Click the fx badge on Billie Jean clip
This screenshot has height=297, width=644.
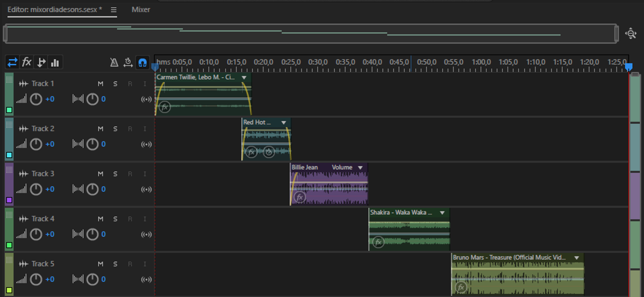pyautogui.click(x=299, y=197)
